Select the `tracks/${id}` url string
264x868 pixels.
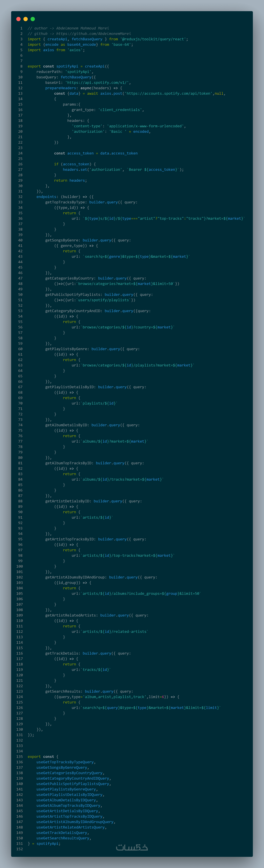[x=96, y=670]
